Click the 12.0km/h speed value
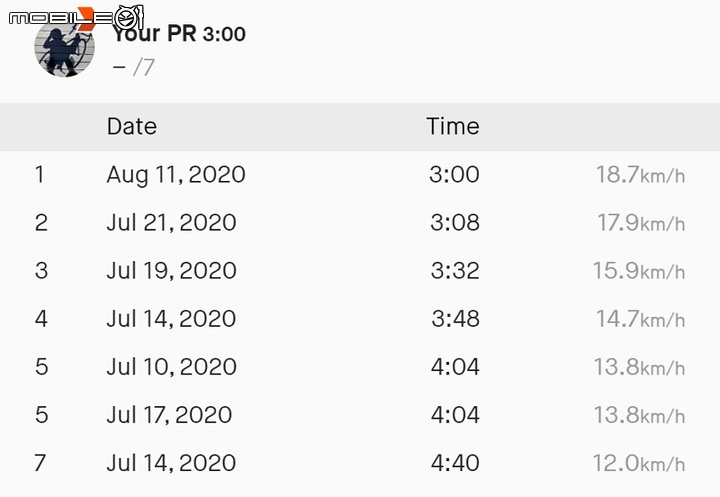Image resolution: width=720 pixels, height=497 pixels. (639, 463)
